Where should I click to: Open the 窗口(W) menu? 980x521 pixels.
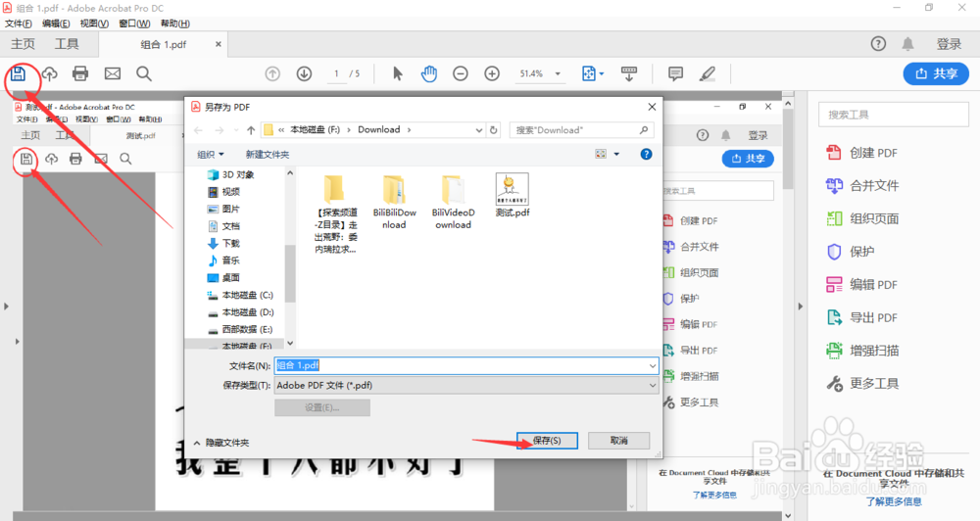134,24
